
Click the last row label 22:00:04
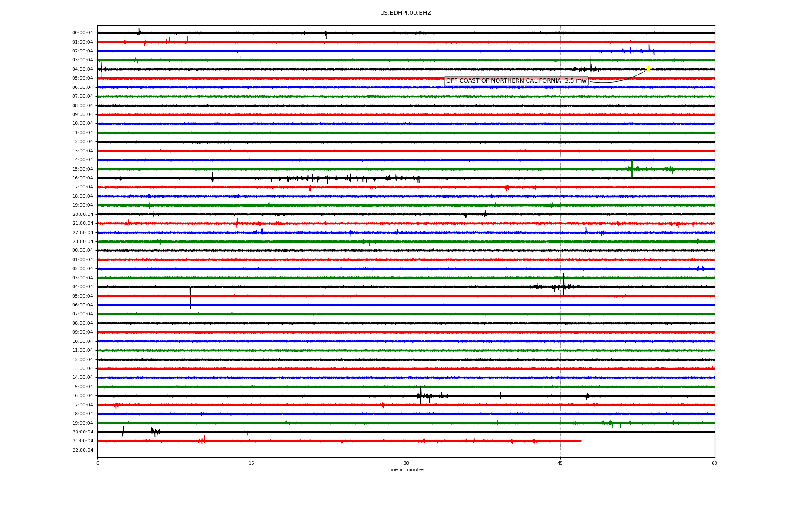[82, 450]
